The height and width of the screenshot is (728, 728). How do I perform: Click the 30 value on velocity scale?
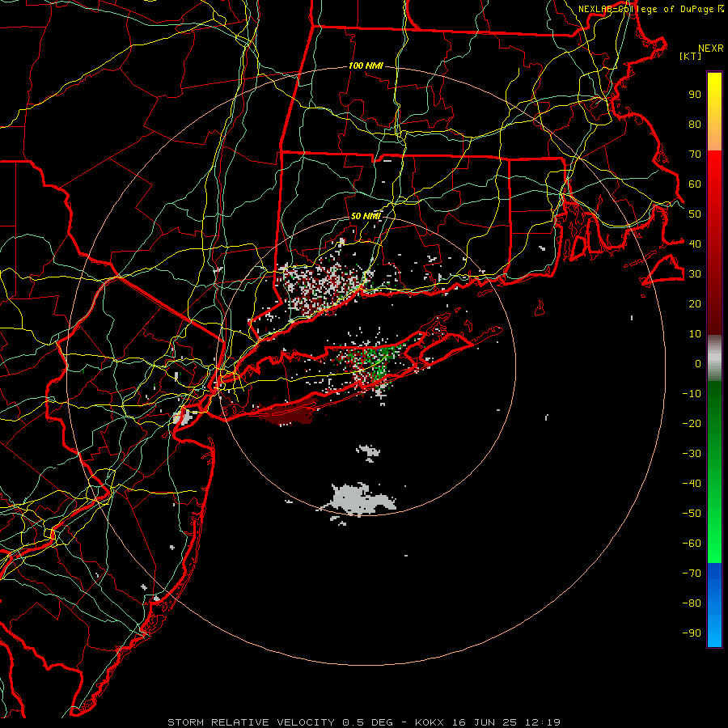point(695,274)
